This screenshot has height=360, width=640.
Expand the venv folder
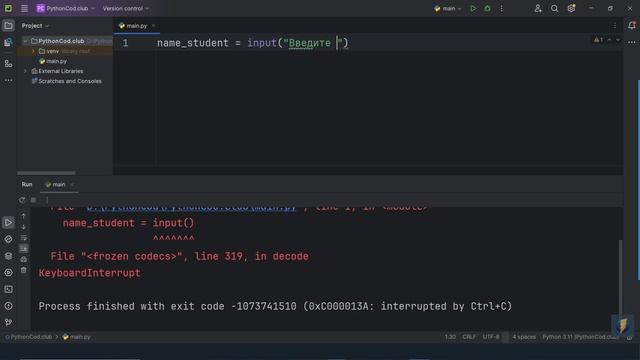click(x=33, y=51)
